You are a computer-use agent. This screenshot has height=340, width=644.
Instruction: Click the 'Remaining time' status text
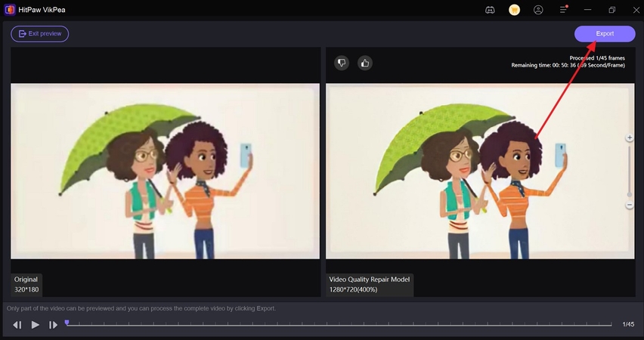[568, 65]
